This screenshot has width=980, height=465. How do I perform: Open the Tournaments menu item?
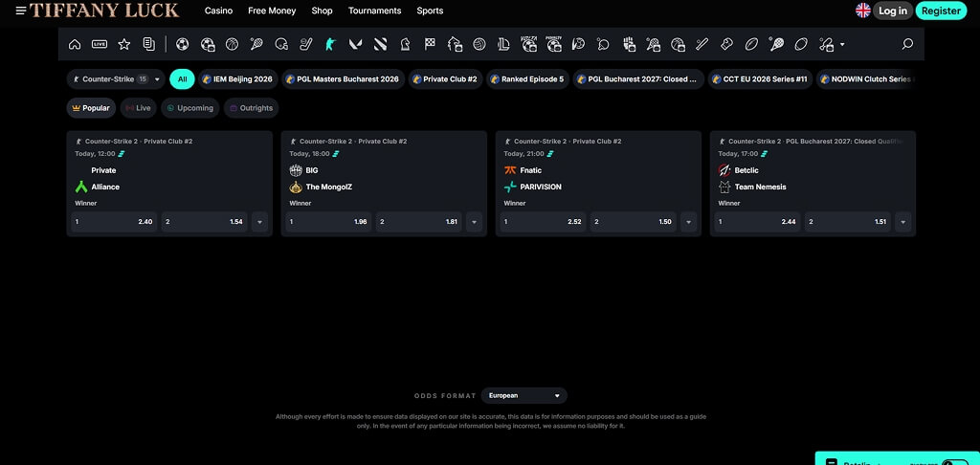[374, 11]
